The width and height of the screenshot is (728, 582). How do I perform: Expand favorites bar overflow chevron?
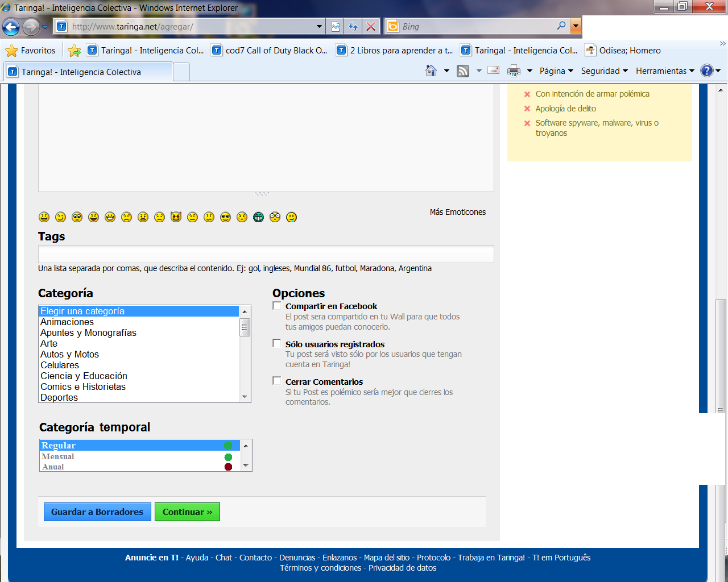722,44
